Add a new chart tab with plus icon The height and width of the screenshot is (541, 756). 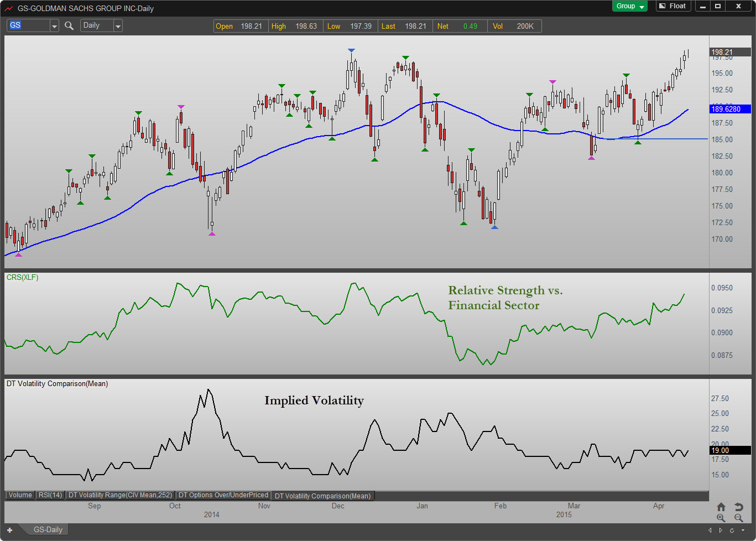pos(9,530)
